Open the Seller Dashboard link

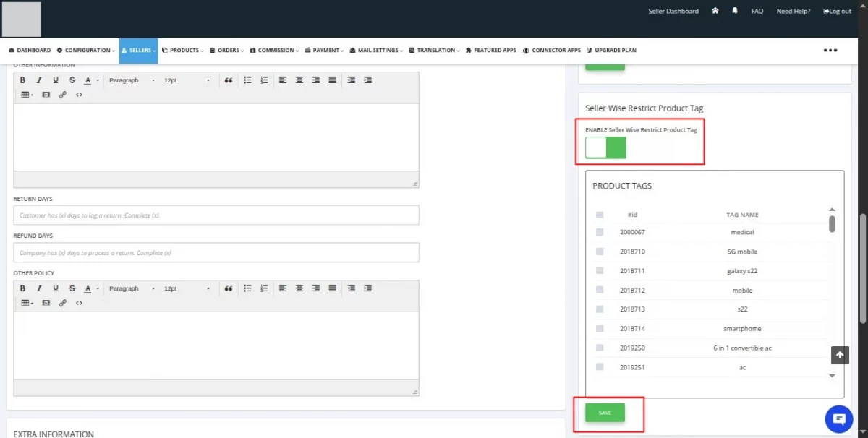click(x=673, y=12)
